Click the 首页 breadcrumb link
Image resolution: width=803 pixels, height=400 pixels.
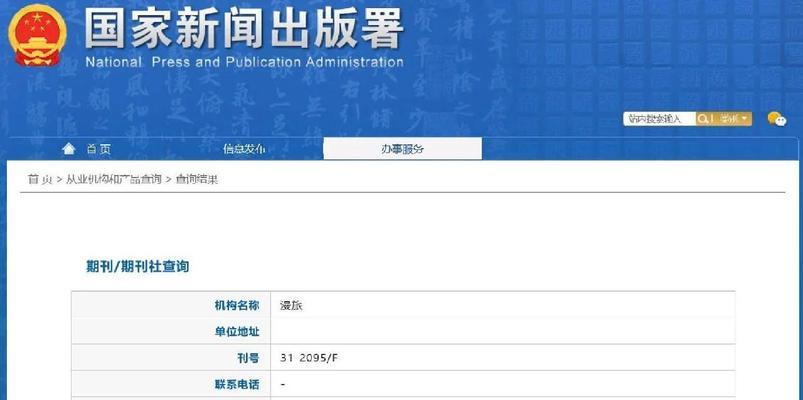click(x=40, y=179)
